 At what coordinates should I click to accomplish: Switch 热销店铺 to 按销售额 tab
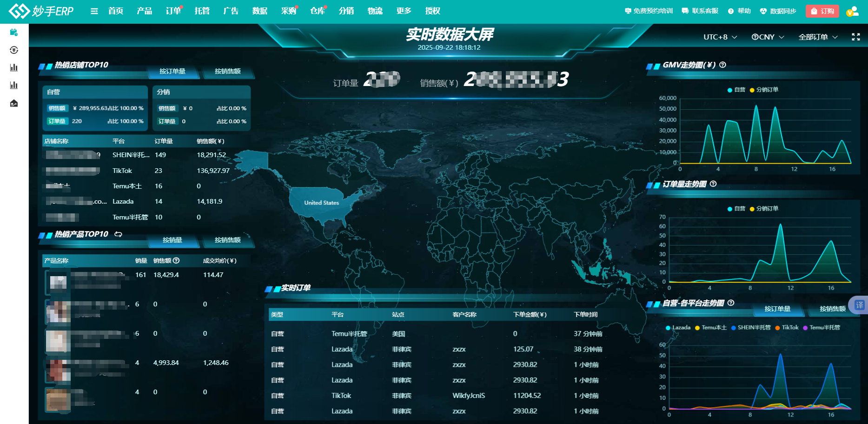(228, 71)
